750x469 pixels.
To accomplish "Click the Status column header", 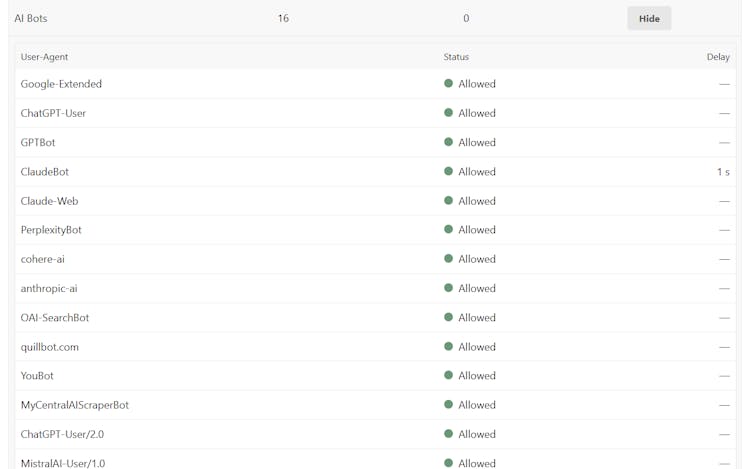I will click(x=456, y=57).
